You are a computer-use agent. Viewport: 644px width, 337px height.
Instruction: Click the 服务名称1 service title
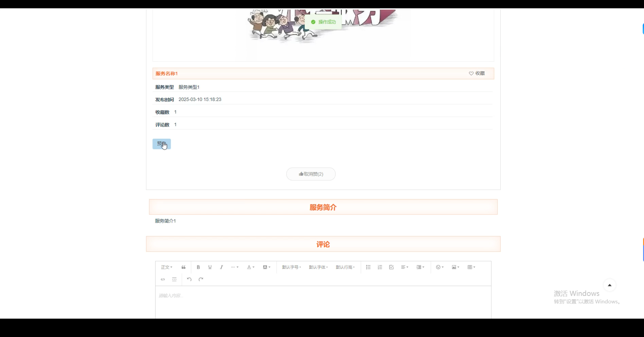click(167, 73)
